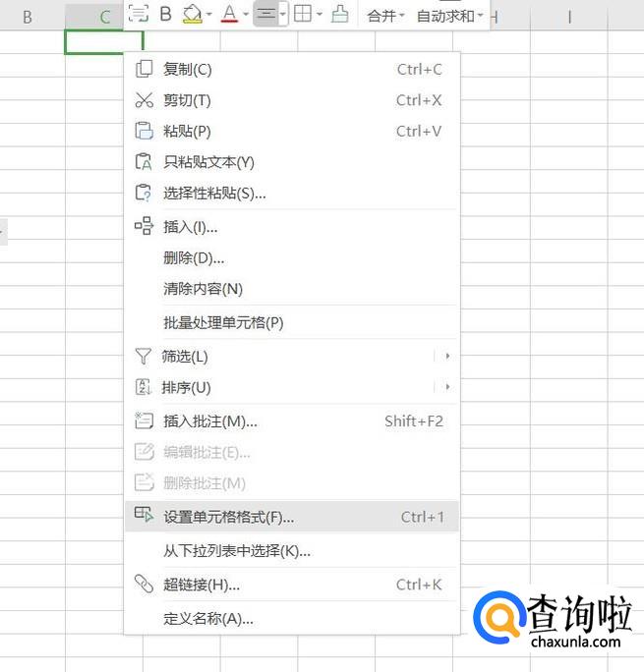This screenshot has height=672, width=644.
Task: Choose 删除(D)... menu entry
Action: (292, 258)
